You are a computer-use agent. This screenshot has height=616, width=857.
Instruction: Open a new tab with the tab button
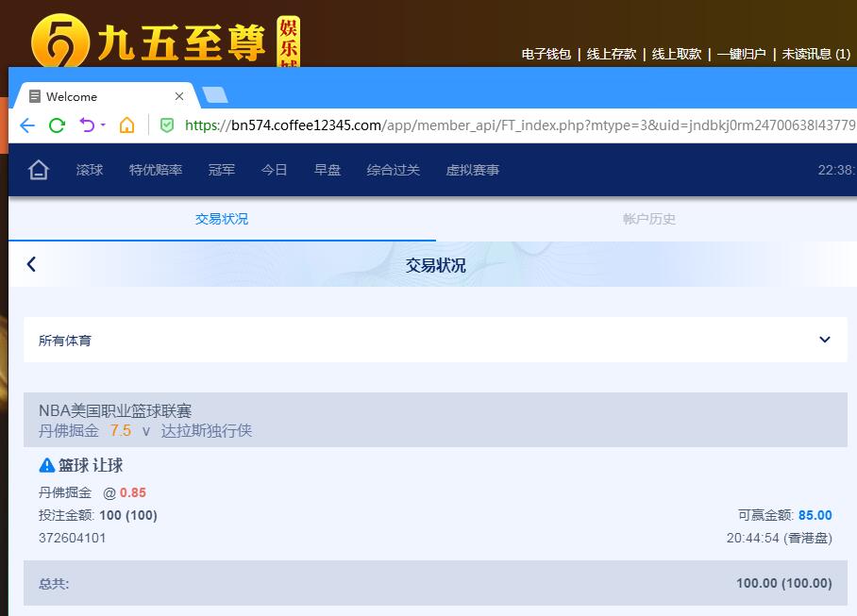tap(215, 95)
